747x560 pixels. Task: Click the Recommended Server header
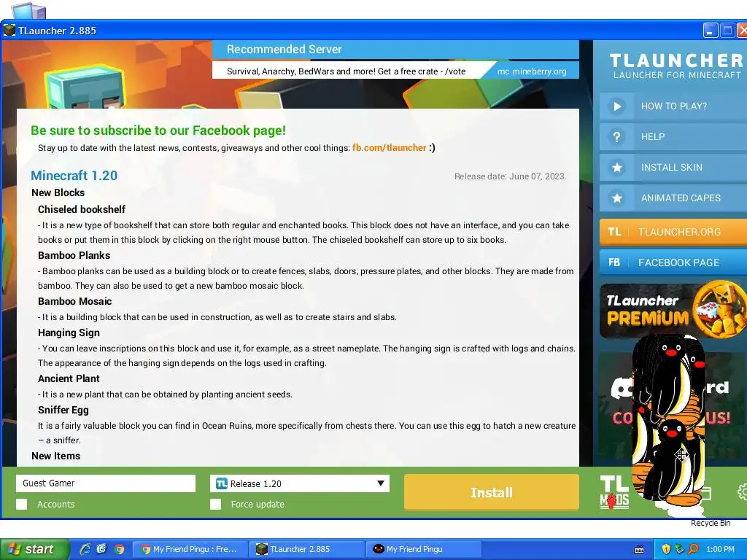coord(284,50)
